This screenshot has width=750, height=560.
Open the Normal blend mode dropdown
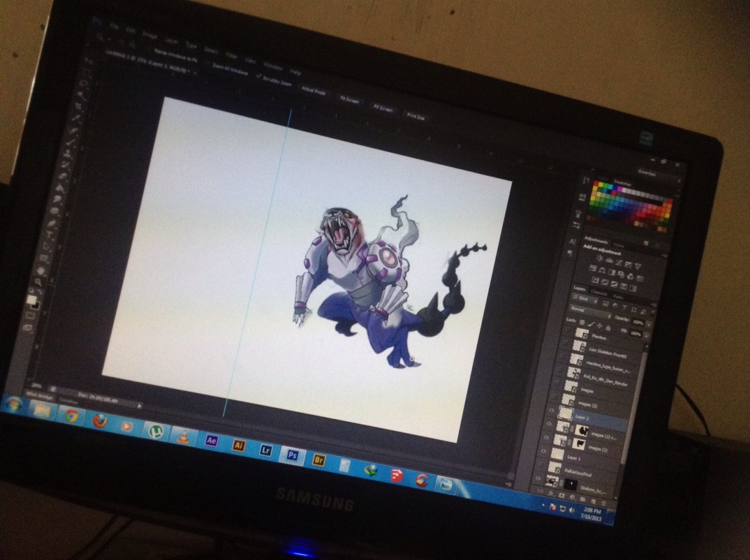[591, 312]
